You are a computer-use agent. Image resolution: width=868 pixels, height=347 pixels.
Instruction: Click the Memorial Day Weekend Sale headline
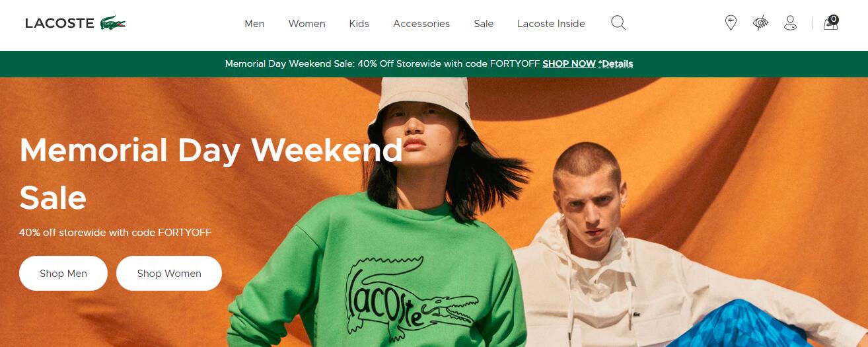(x=211, y=174)
